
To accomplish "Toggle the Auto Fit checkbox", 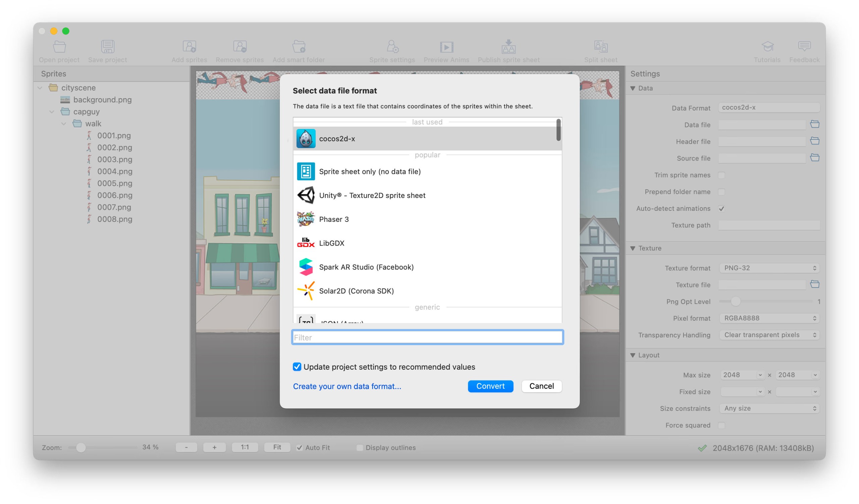I will pyautogui.click(x=299, y=447).
